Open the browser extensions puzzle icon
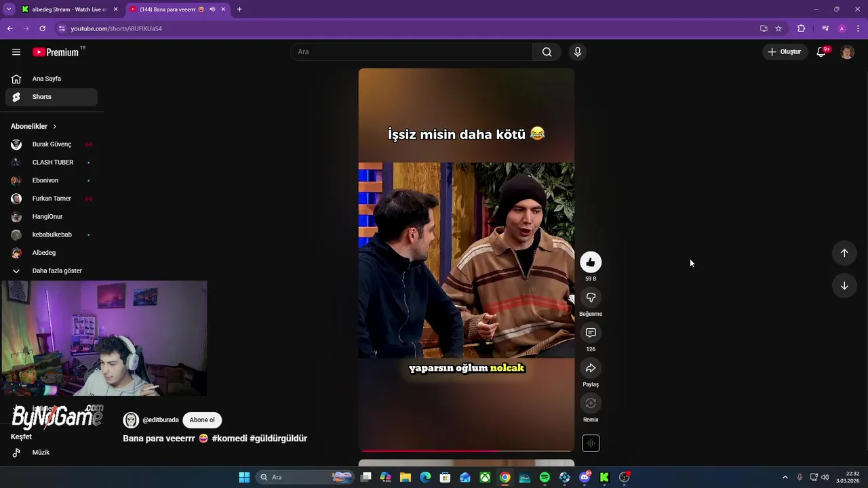Image resolution: width=868 pixels, height=488 pixels. pyautogui.click(x=802, y=28)
